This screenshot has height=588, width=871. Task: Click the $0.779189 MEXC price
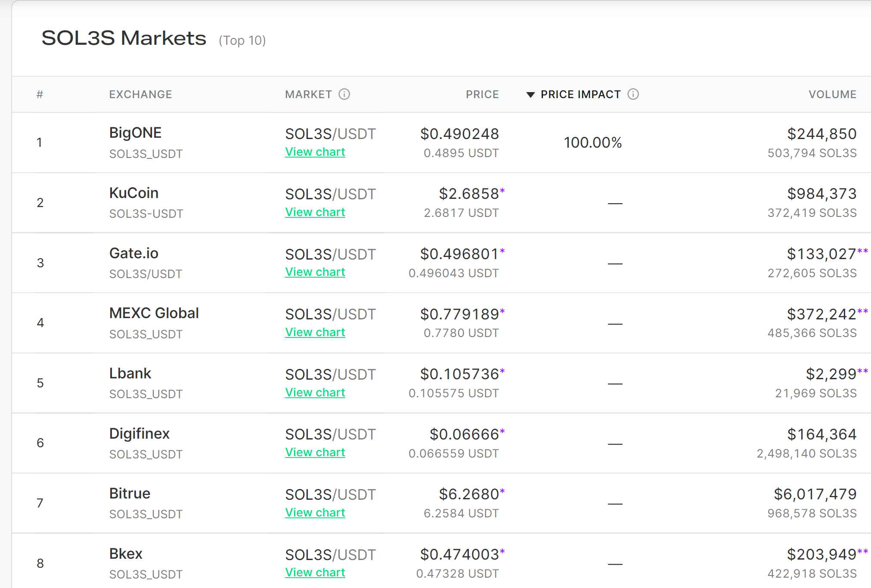click(x=459, y=314)
